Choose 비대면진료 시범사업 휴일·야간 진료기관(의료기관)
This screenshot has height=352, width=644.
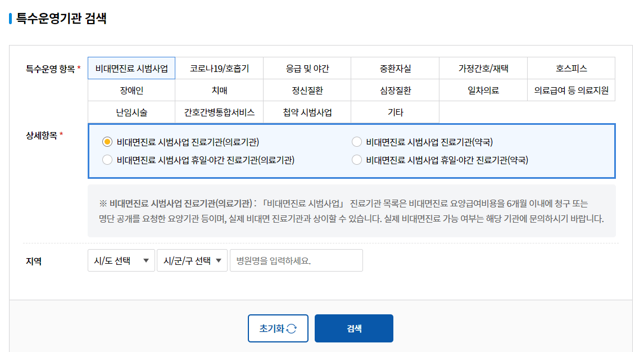pyautogui.click(x=107, y=160)
